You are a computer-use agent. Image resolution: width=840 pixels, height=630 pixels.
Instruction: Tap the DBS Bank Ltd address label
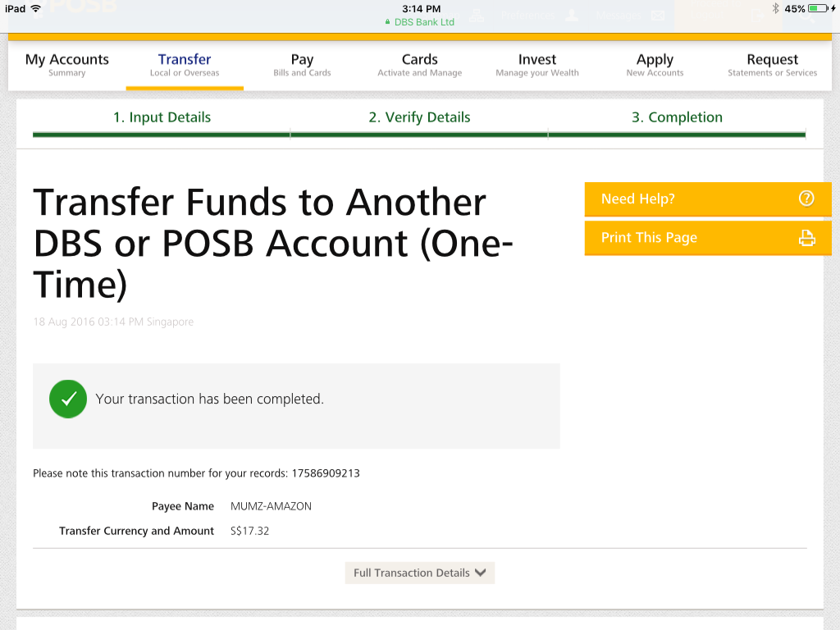[424, 22]
